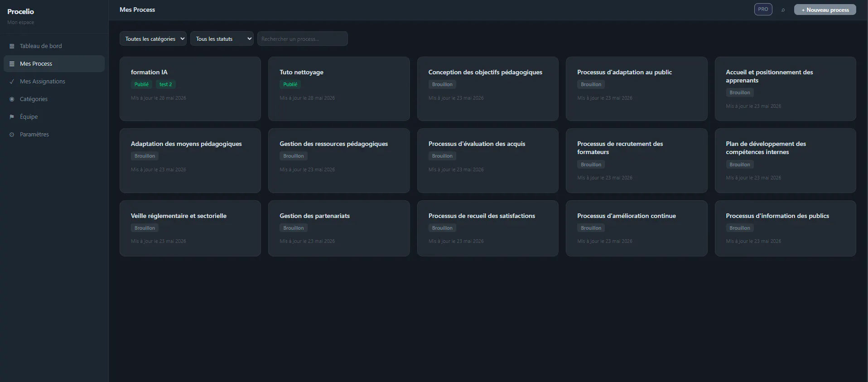Screen dimensions: 868x382
Task: Open the Tableau de bord menu item
Action: click(x=54, y=46)
